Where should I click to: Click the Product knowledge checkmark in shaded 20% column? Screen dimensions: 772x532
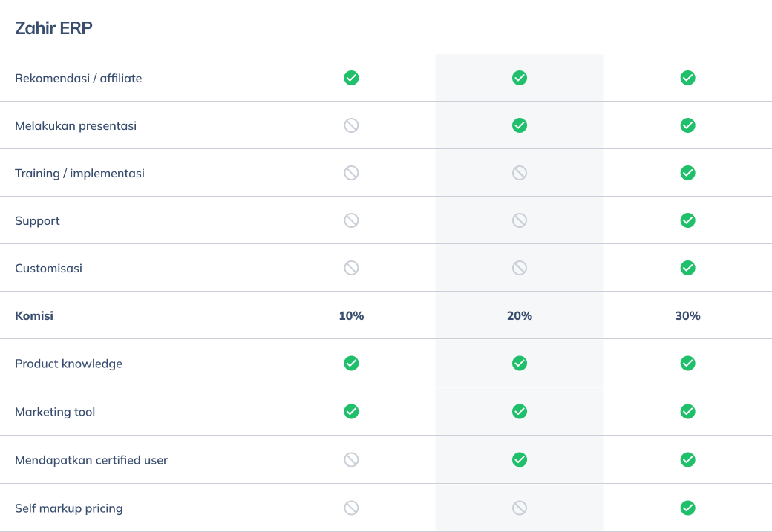click(520, 363)
